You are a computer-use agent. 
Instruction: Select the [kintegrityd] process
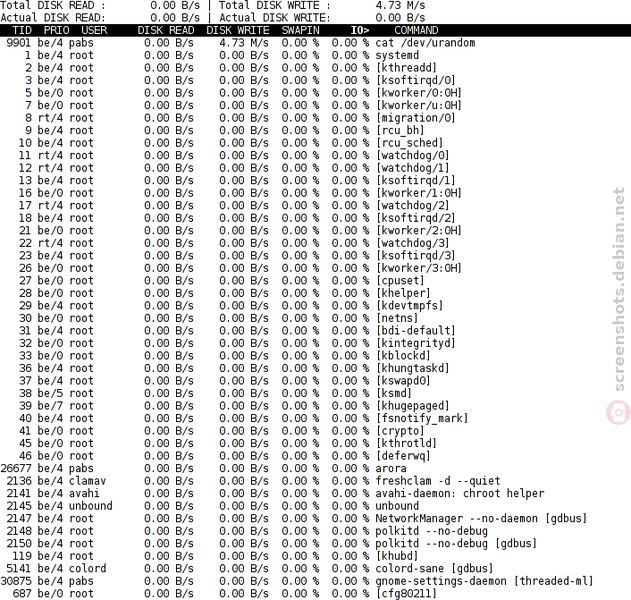pos(316,343)
